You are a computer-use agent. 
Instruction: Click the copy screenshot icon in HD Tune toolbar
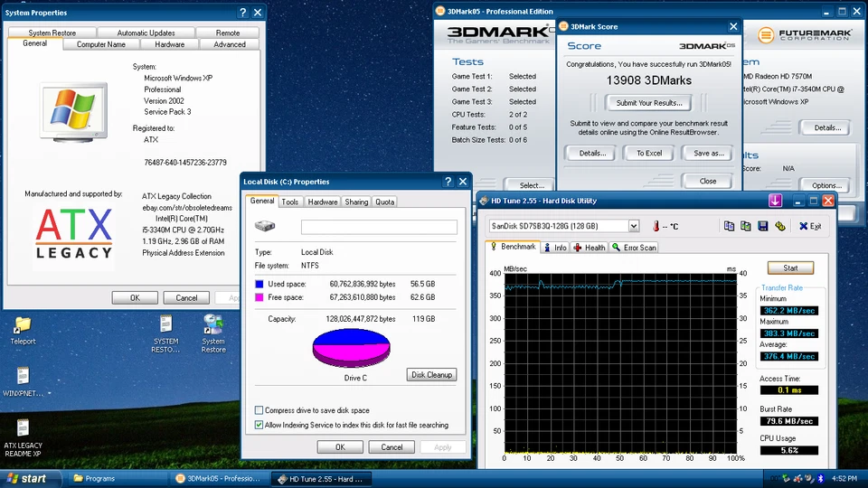(746, 226)
